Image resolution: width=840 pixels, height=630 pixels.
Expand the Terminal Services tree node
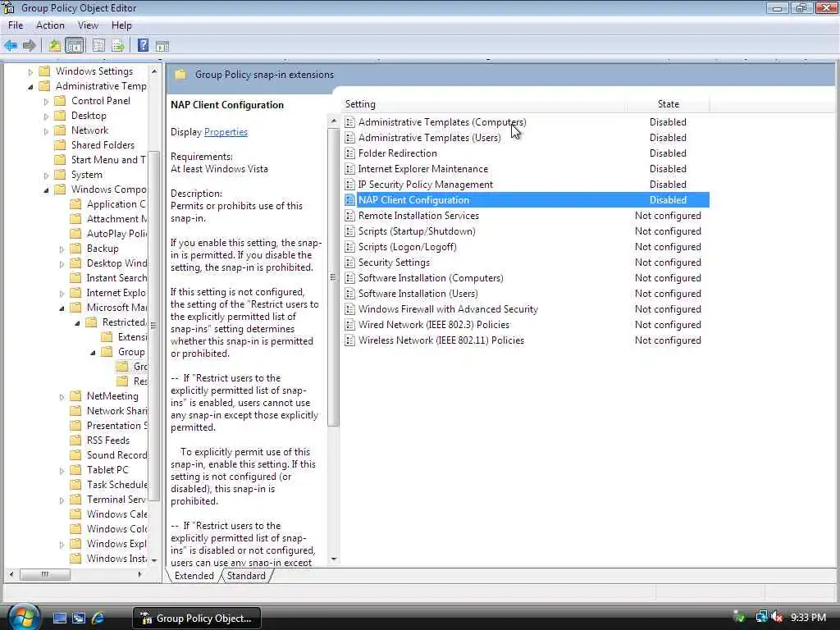click(62, 500)
